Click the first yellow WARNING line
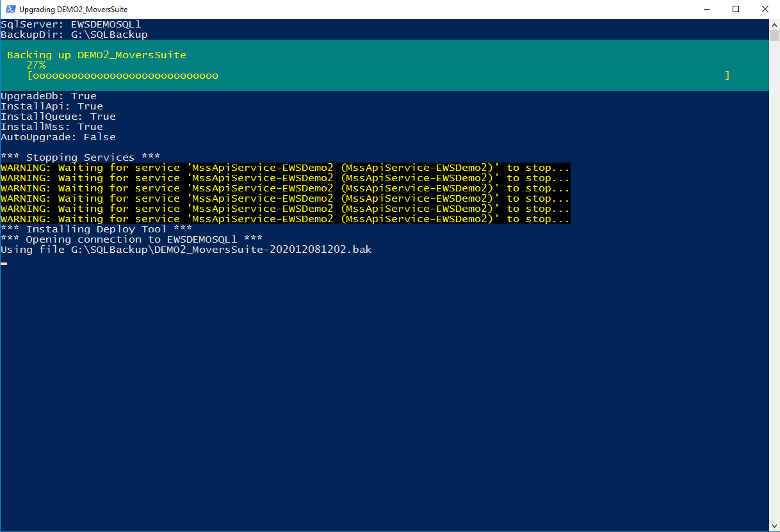 click(285, 168)
